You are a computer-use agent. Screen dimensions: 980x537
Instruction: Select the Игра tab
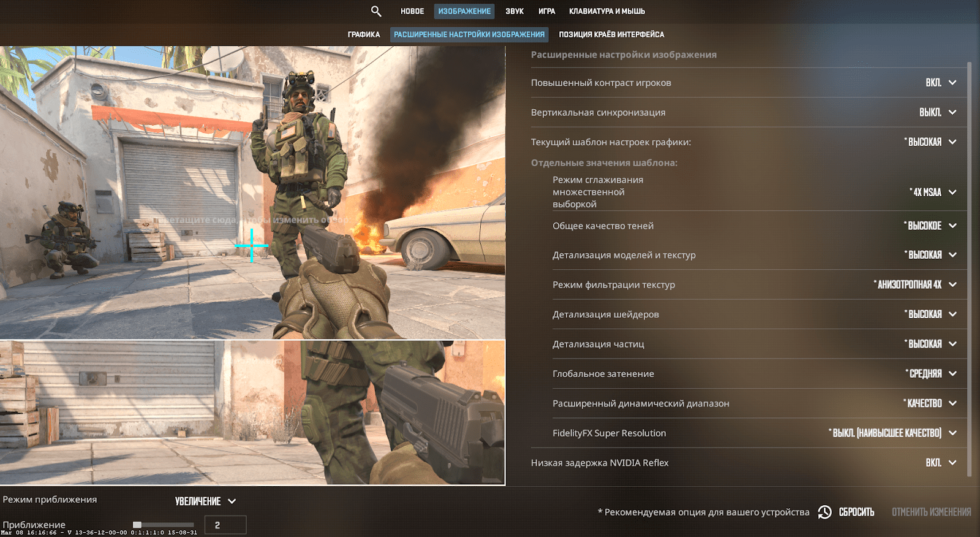547,11
